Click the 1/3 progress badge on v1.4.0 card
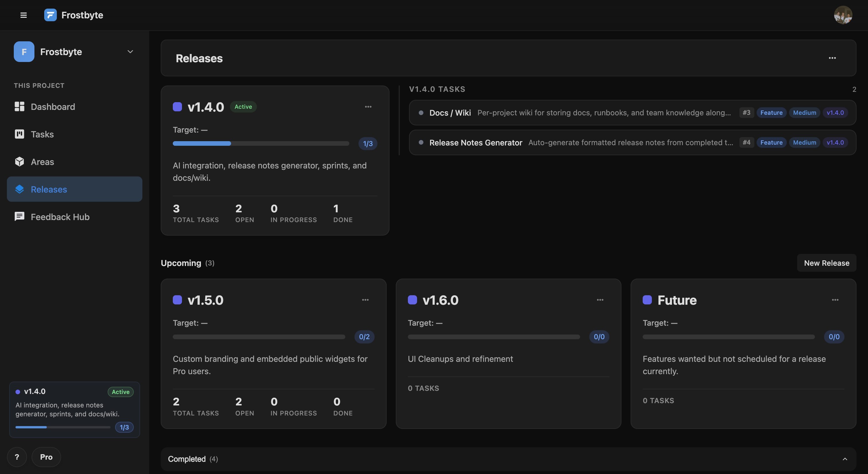 368,144
